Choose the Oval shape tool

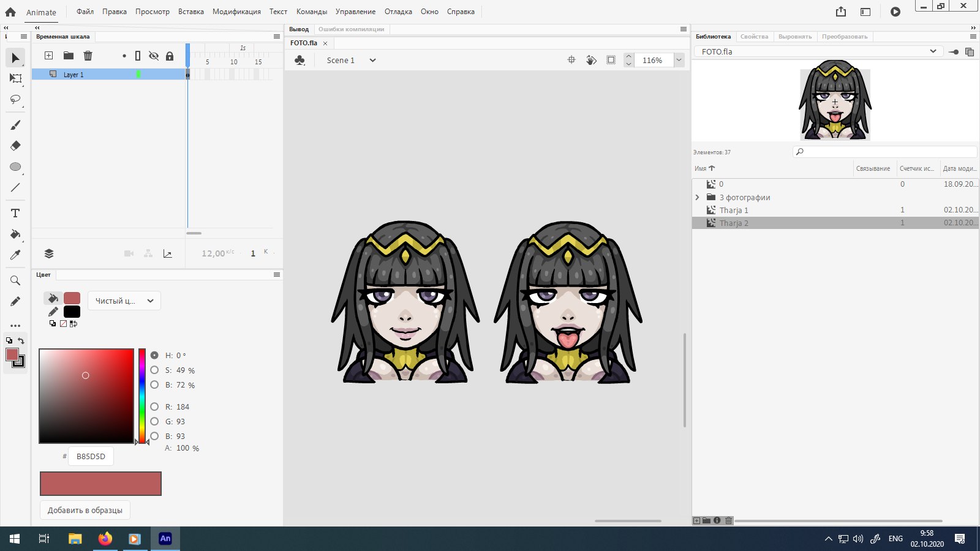pyautogui.click(x=15, y=167)
